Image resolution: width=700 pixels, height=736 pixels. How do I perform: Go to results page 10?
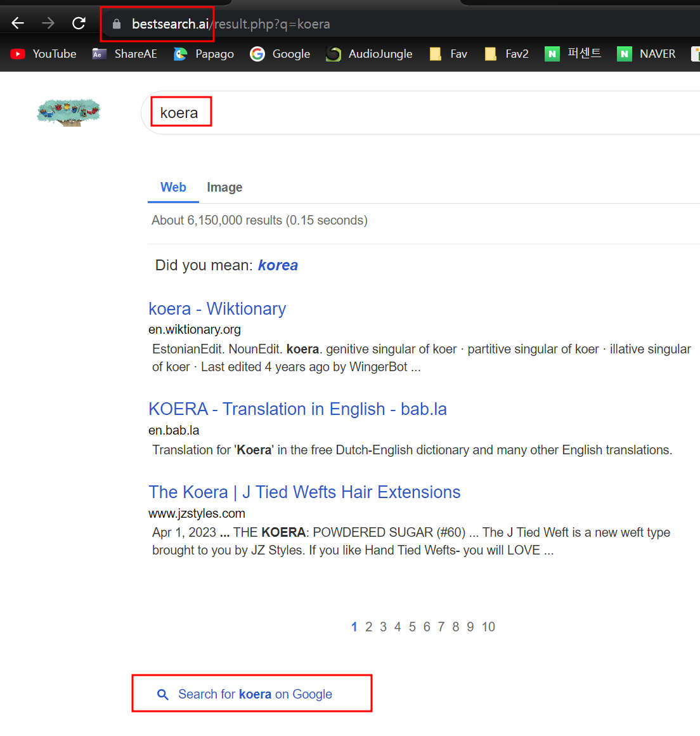488,627
